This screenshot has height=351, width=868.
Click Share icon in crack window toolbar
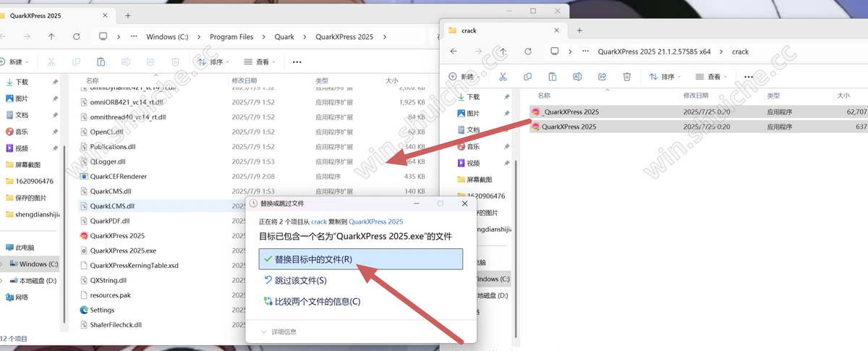[602, 76]
